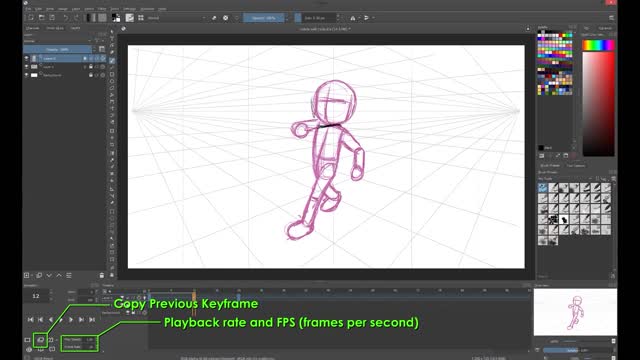Select the black swatch below the palette
Viewport: 640px width, 360px height.
(x=541, y=148)
